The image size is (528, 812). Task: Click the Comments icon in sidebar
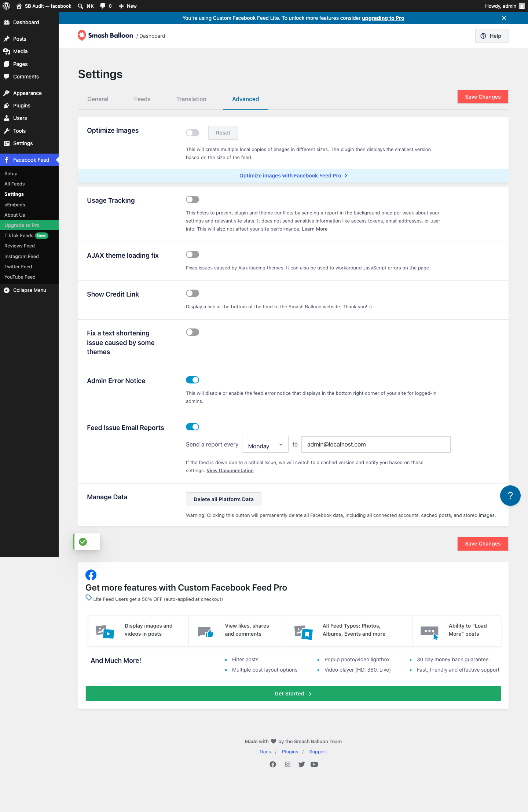pos(7,77)
